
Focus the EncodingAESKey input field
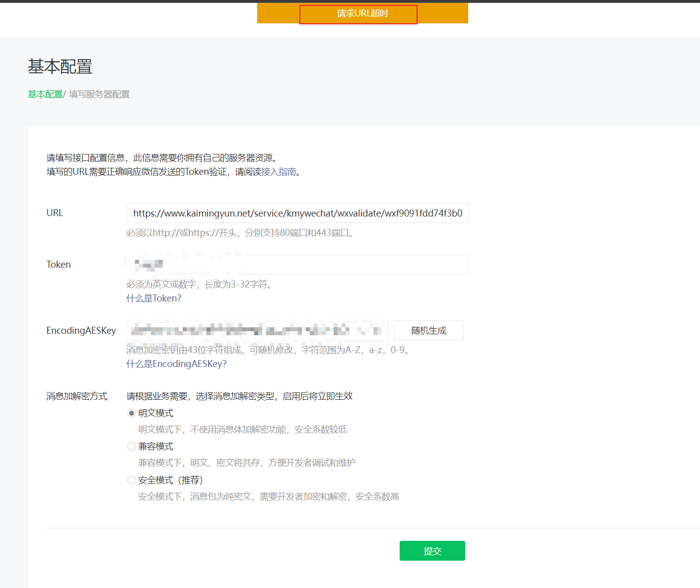point(257,330)
